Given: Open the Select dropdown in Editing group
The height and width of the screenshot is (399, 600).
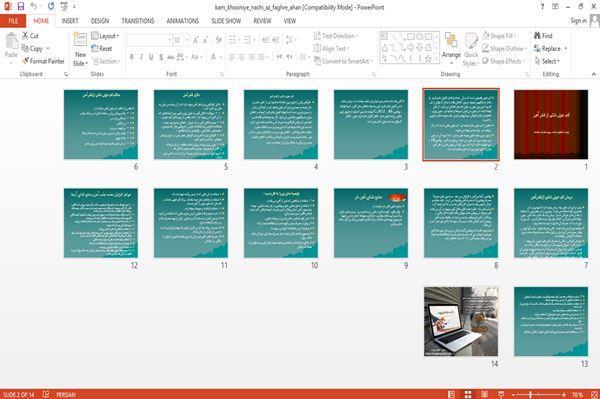Looking at the screenshot, I should (x=548, y=61).
